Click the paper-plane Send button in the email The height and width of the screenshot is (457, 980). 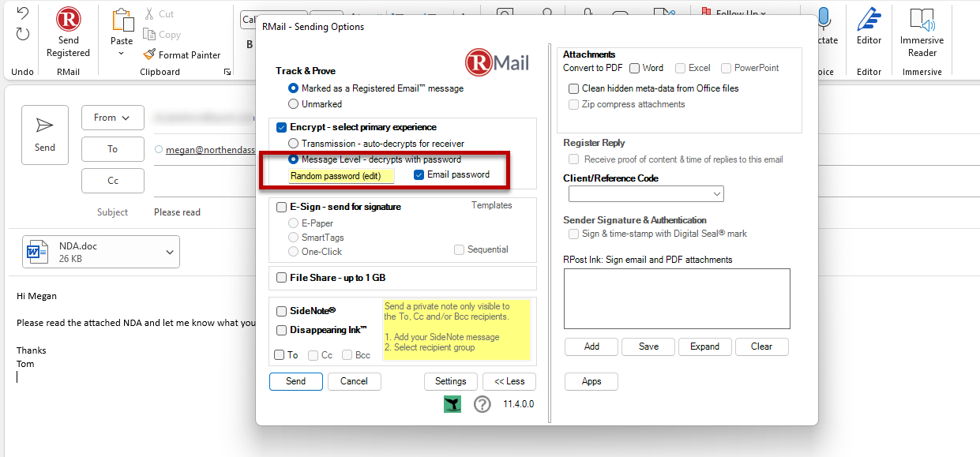pyautogui.click(x=45, y=134)
